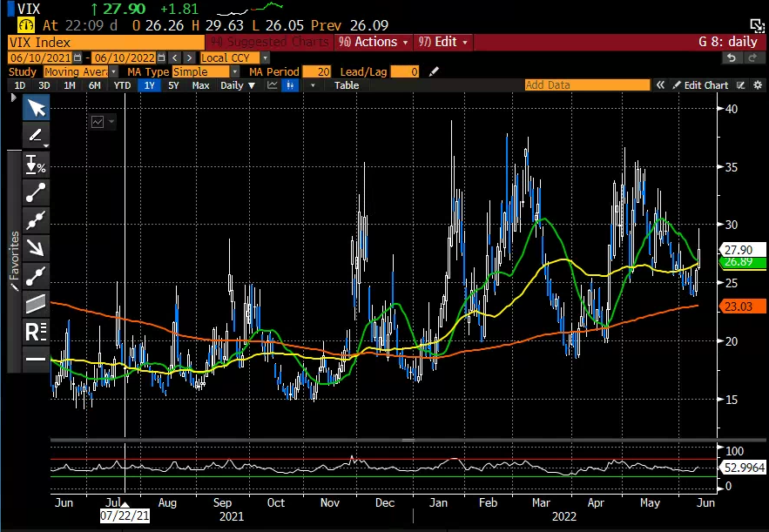This screenshot has height=532, width=769.
Task: Open end date calendar picker
Action: tap(162, 57)
